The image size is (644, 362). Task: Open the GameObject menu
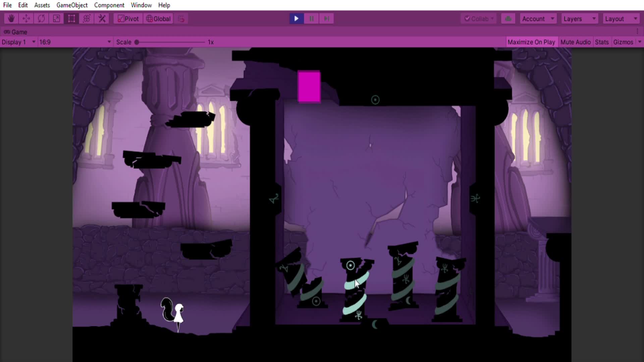click(72, 5)
